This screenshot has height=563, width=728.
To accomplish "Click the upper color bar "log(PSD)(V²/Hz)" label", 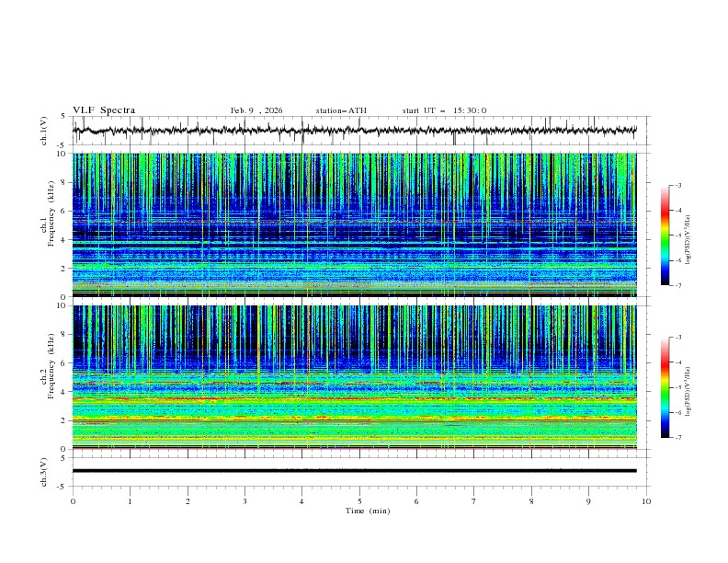I will pos(688,240).
